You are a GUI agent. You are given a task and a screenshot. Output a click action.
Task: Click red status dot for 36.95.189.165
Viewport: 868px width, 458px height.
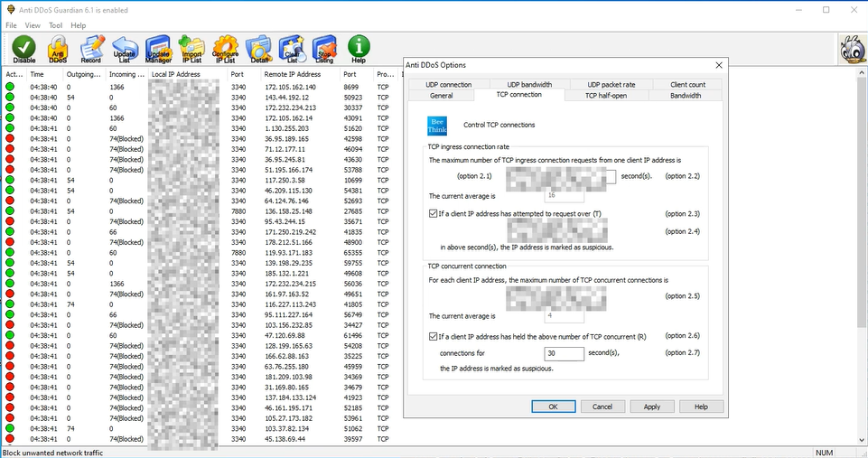[10, 138]
